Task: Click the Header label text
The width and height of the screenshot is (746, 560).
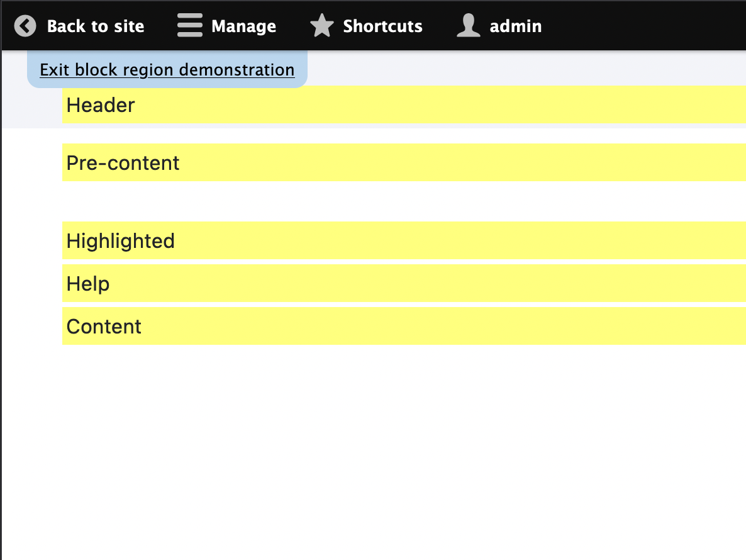Action: 100,105
